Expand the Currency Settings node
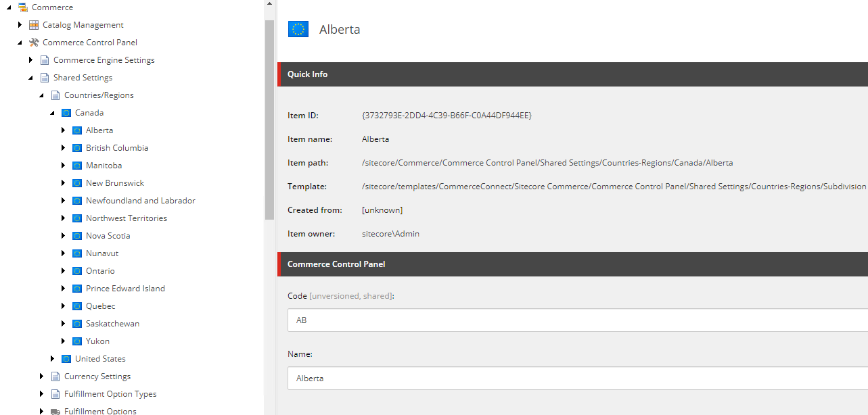The width and height of the screenshot is (868, 415). (41, 376)
